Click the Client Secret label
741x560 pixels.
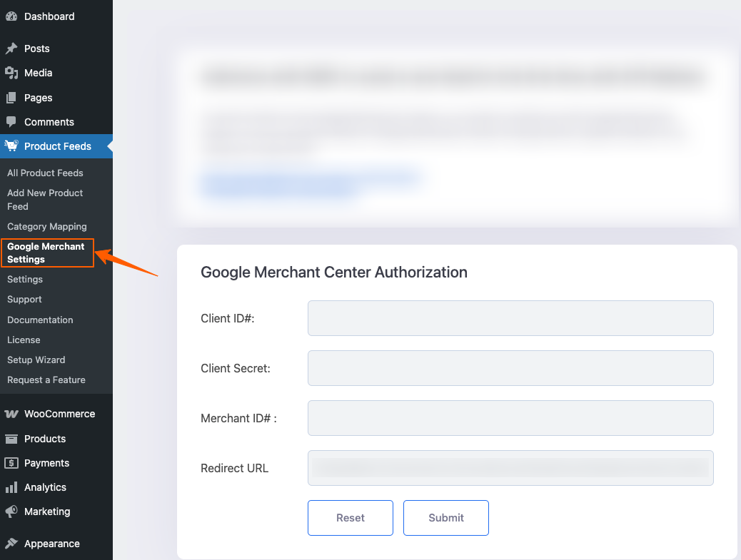click(x=236, y=368)
